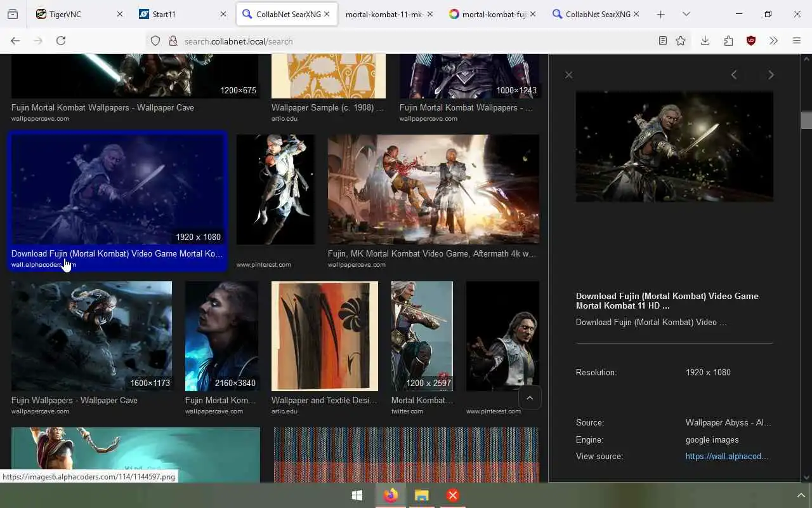The width and height of the screenshot is (812, 508).
Task: Click the red X app in taskbar
Action: pos(453,495)
